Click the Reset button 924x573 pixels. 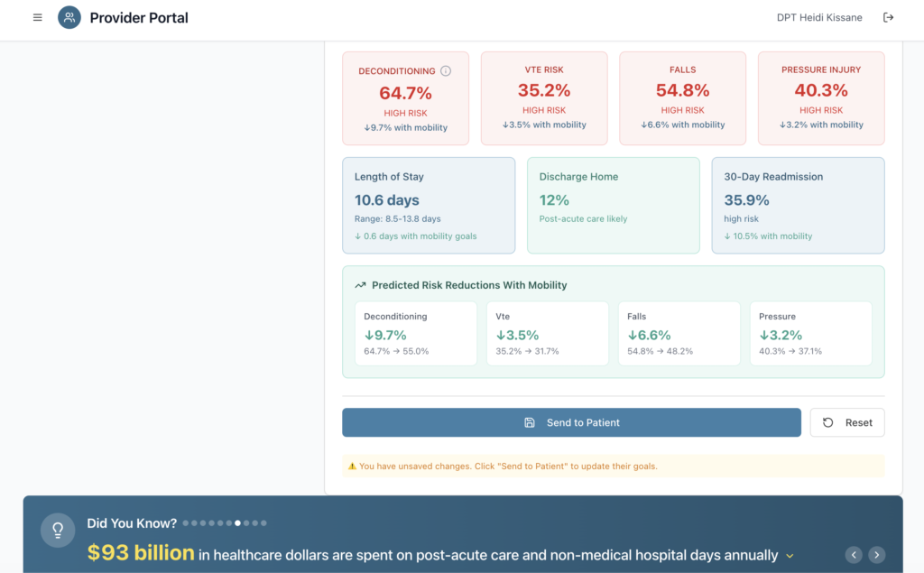[x=847, y=422]
